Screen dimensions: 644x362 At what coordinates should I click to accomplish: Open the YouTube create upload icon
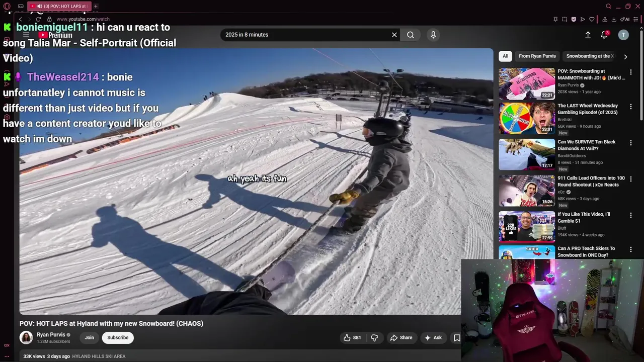tap(588, 35)
